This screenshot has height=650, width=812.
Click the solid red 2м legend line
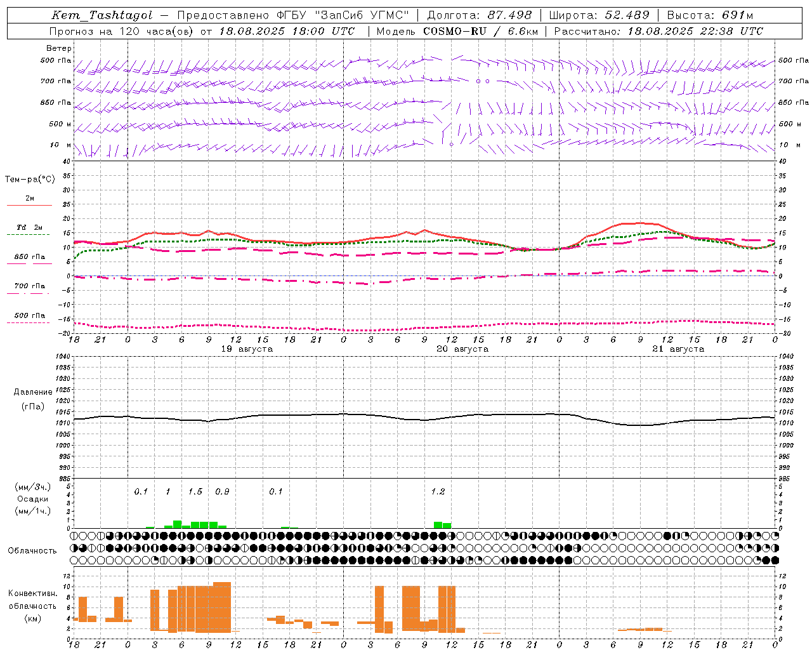(29, 205)
